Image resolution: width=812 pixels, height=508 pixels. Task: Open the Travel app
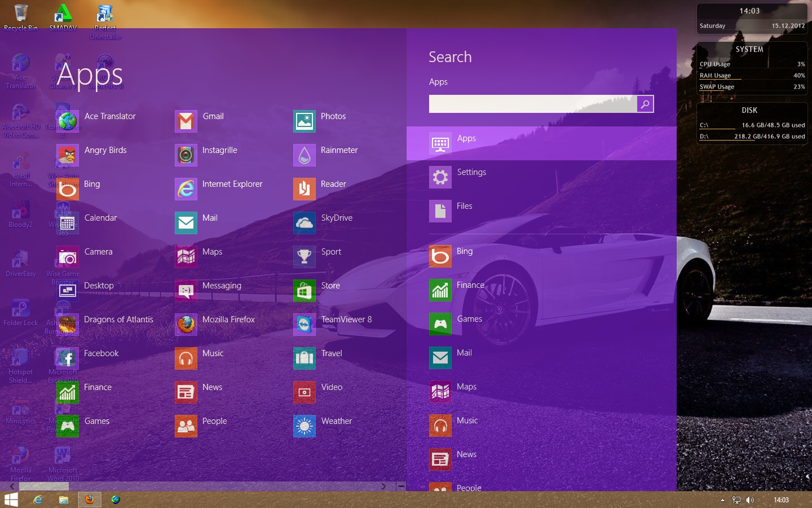pos(304,358)
